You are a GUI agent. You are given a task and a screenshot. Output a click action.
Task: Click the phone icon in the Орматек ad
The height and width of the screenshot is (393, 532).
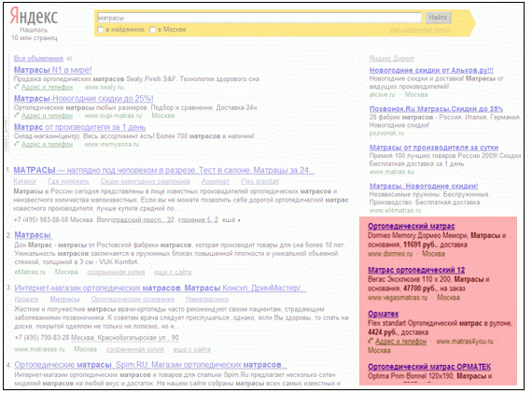click(371, 341)
